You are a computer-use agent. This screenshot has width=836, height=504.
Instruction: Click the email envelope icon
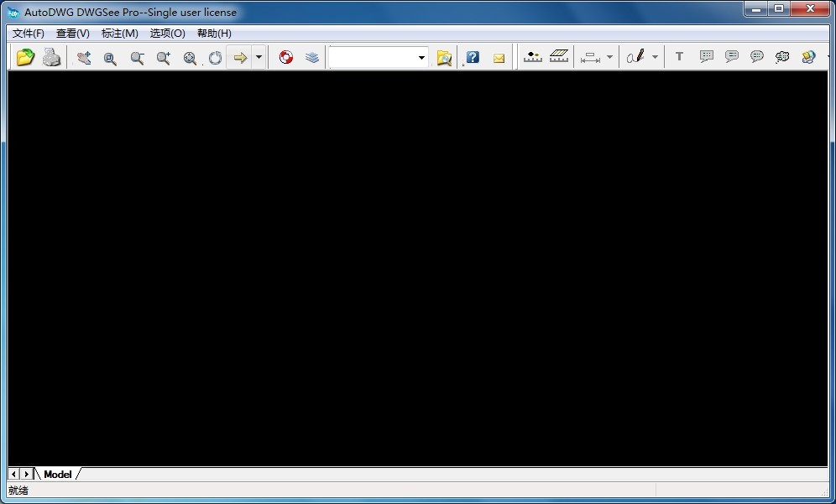tap(499, 57)
